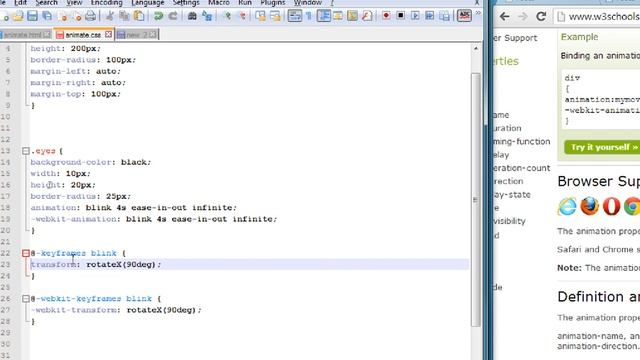Toggle synchronized vertical scrolling
Screen dimensions: 640x360
(x=260, y=16)
